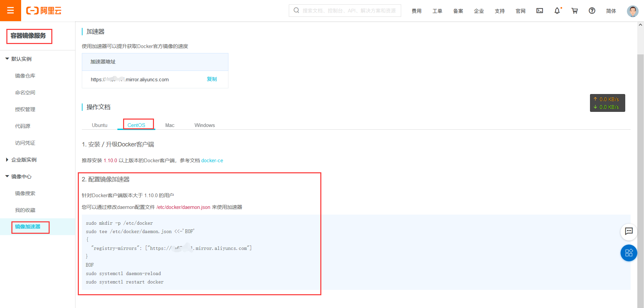Viewport: 644px width, 308px height.
Task: Click the 容器镜像服务 title
Action: (28, 36)
